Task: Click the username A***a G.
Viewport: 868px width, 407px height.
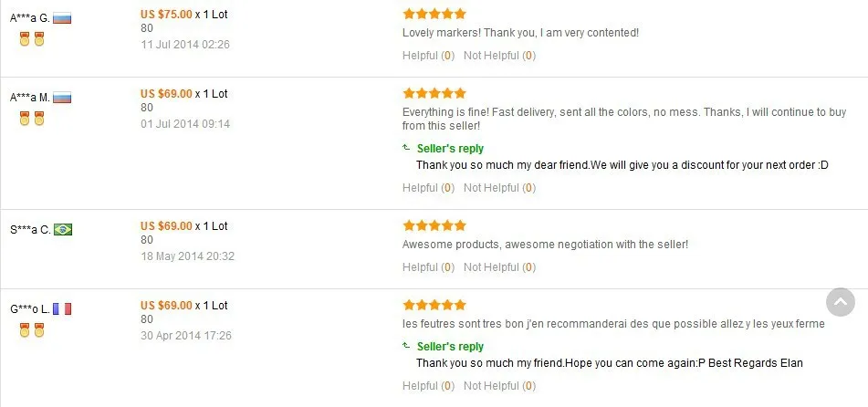Action: pyautogui.click(x=30, y=18)
